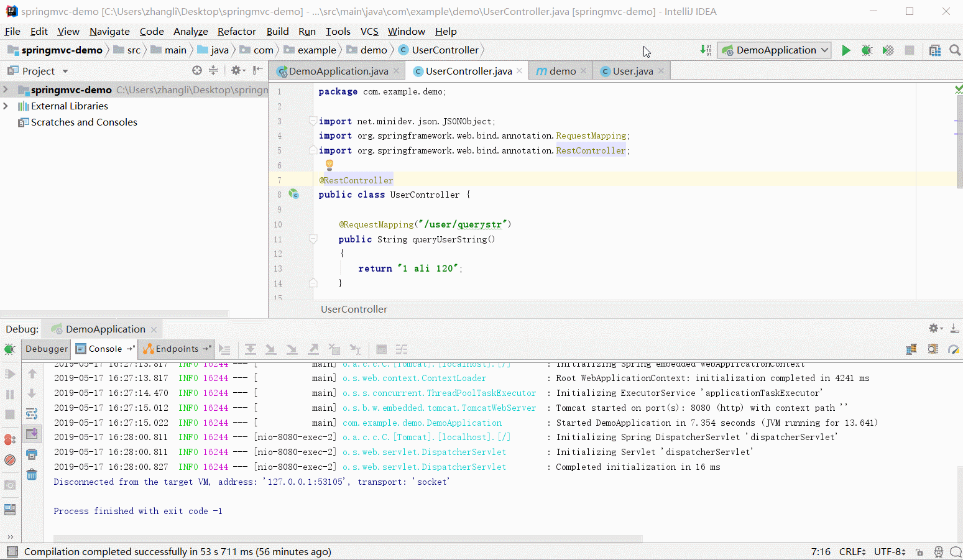The image size is (963, 560).
Task: Clear console output with trash icon
Action: 32,475
